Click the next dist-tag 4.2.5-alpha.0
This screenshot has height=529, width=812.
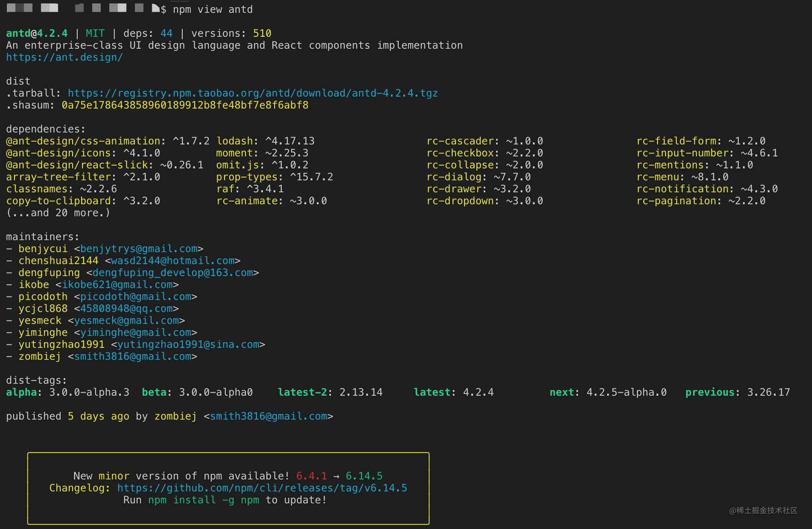pyautogui.click(x=608, y=392)
